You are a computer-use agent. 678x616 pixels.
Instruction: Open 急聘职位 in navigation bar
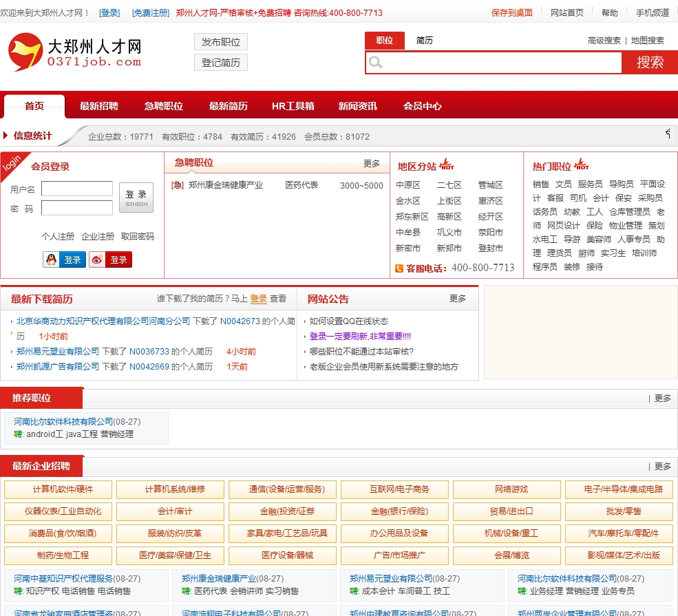[x=163, y=107]
